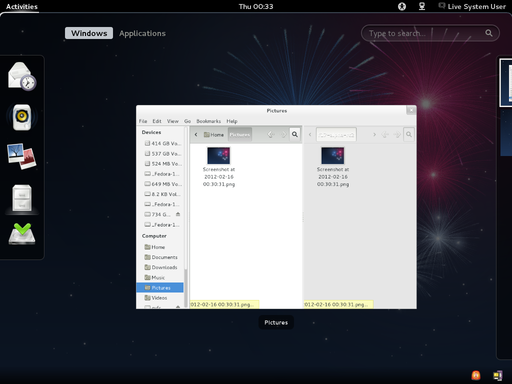The height and width of the screenshot is (384, 512).
Task: Click the Back arrow in the inactive gray pane
Action: (x=385, y=135)
